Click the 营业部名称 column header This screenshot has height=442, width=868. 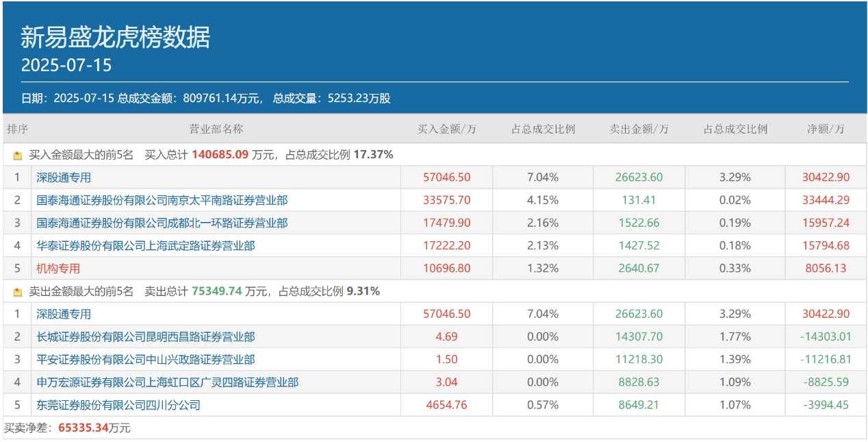pos(216,129)
